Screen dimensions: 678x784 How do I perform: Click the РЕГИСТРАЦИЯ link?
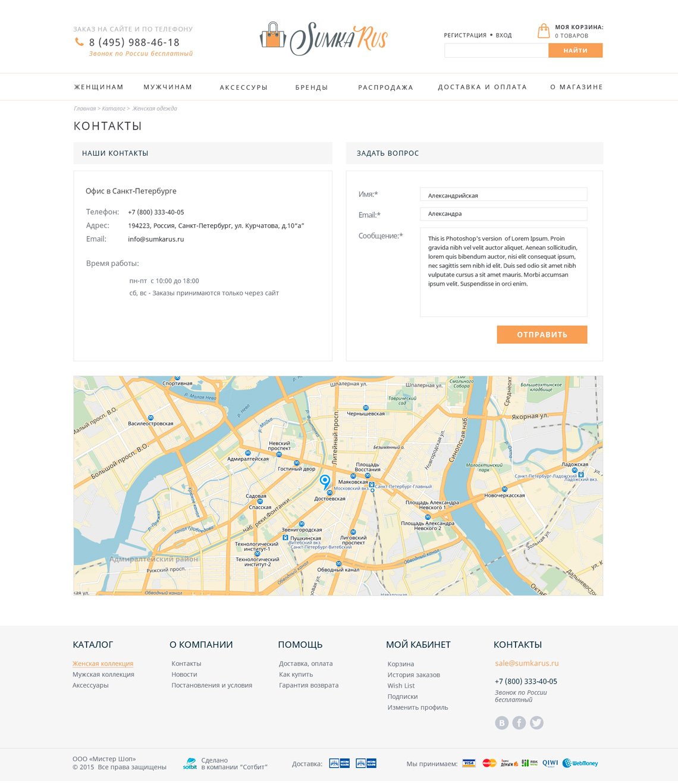coord(465,35)
